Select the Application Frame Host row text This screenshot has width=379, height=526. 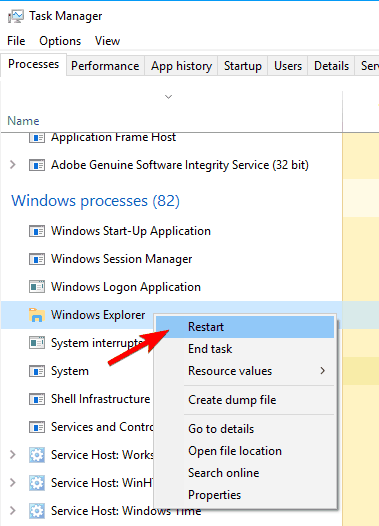point(113,137)
